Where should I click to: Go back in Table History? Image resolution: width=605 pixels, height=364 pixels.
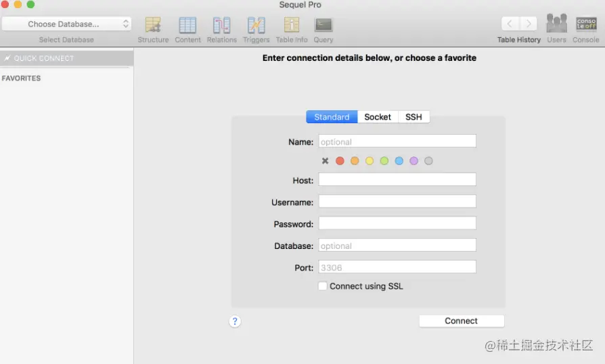click(510, 24)
